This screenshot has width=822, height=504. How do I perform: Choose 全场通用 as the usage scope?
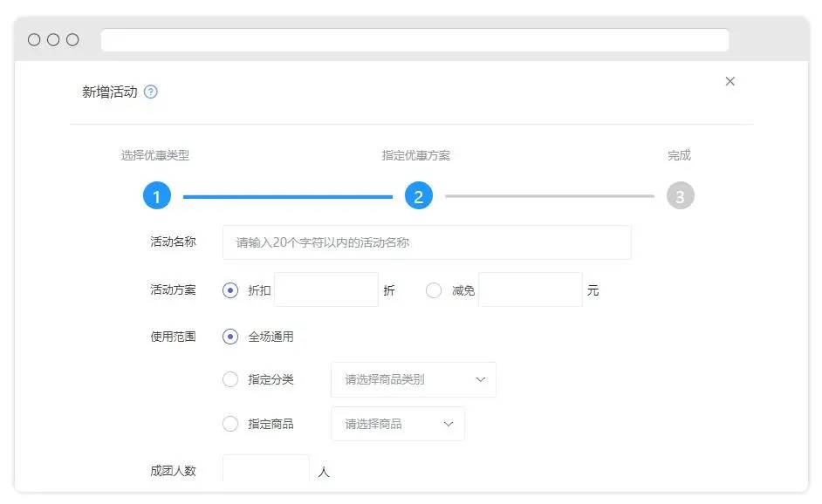click(x=230, y=336)
